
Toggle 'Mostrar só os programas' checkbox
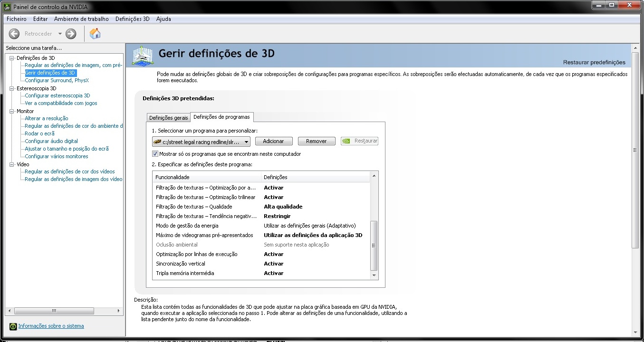click(155, 154)
